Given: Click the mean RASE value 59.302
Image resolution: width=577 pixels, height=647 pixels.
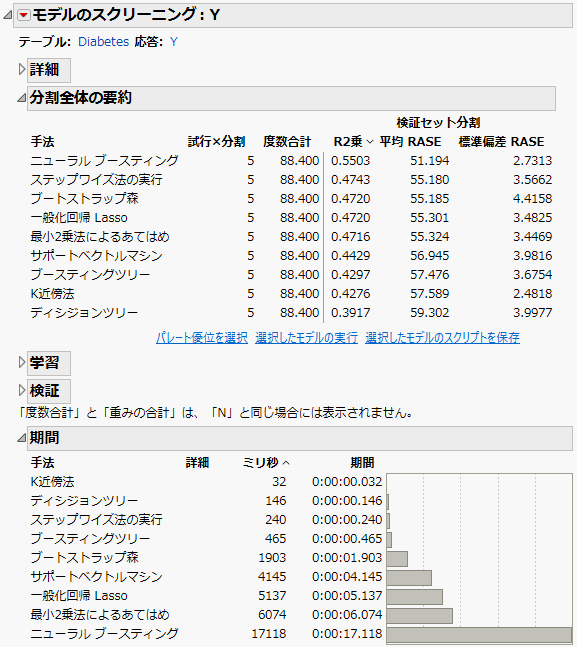Looking at the screenshot, I should click(x=430, y=312).
